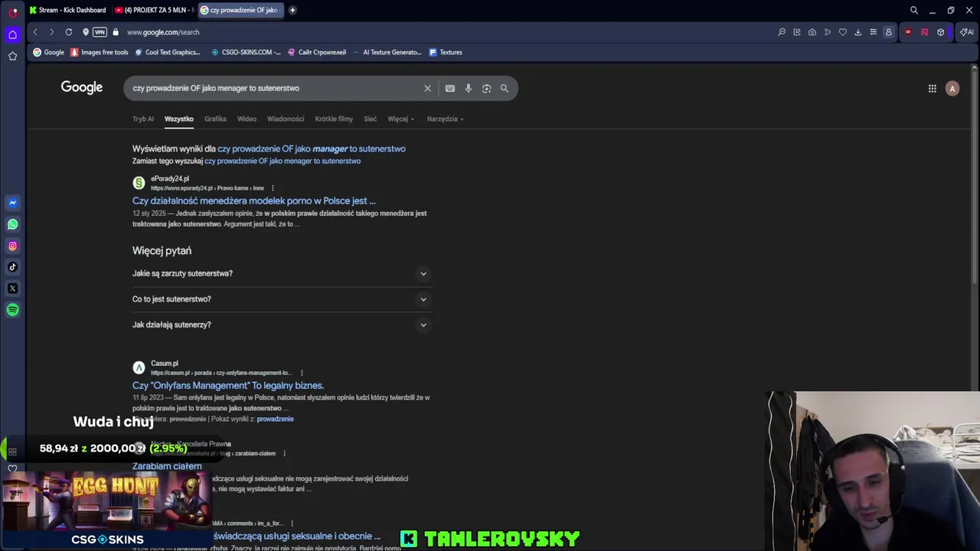The image size is (980, 551).
Task: Click the zoom-out magnifier toolbar icon
Action: 782,32
